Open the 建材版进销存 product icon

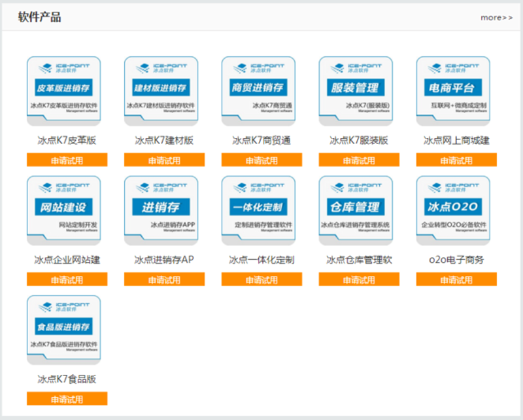click(x=161, y=91)
